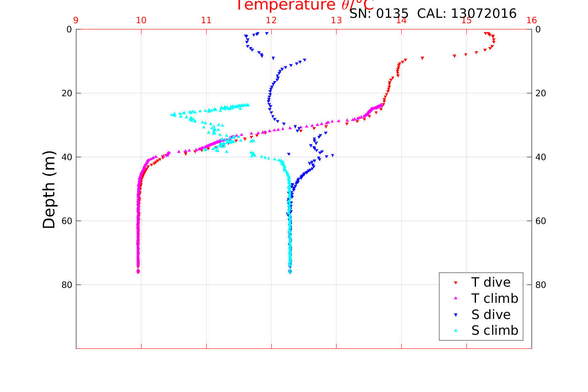The height and width of the screenshot is (392, 588).
Task: Click the 'S climb' legend label
Action: click(x=495, y=331)
